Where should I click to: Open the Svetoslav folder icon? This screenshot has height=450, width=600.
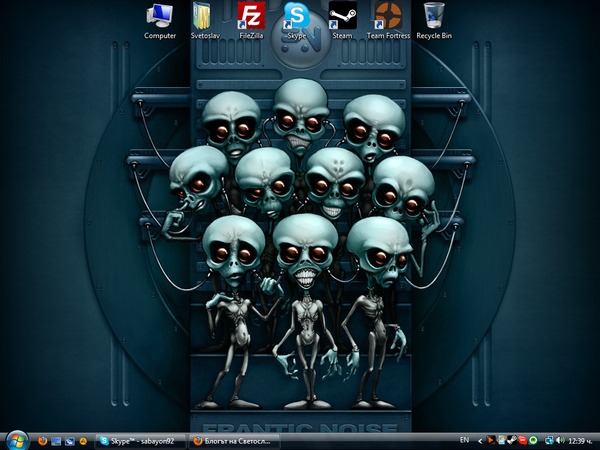(x=205, y=21)
